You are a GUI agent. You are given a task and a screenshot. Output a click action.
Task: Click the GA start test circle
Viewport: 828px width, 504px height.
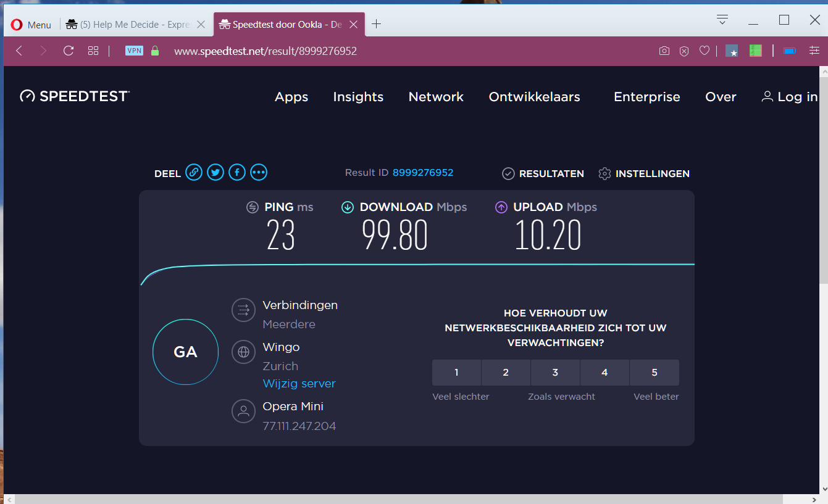(185, 352)
